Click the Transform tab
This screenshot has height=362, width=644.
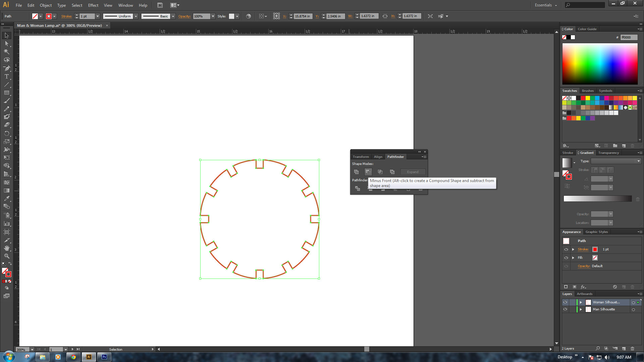click(x=361, y=157)
